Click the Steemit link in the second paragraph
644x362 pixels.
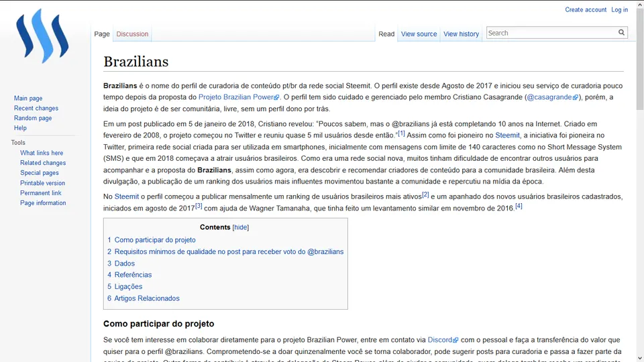507,135
